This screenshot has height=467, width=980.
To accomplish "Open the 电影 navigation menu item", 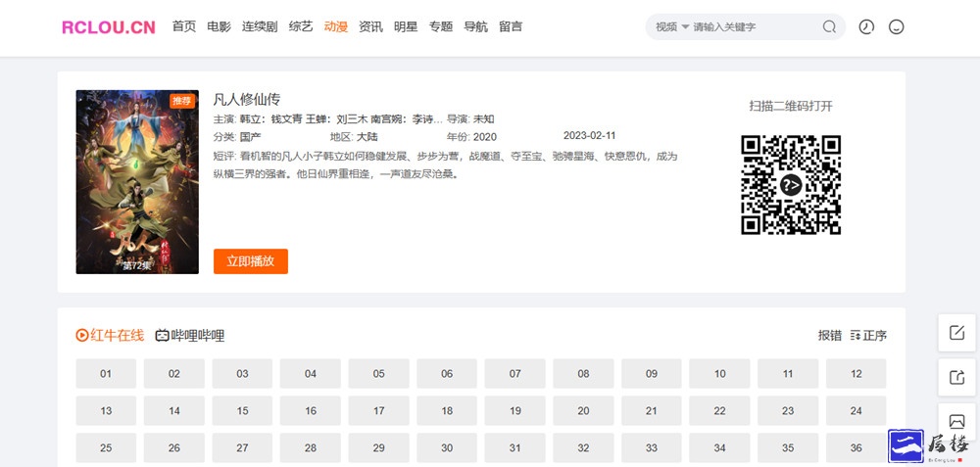I will coord(219,26).
